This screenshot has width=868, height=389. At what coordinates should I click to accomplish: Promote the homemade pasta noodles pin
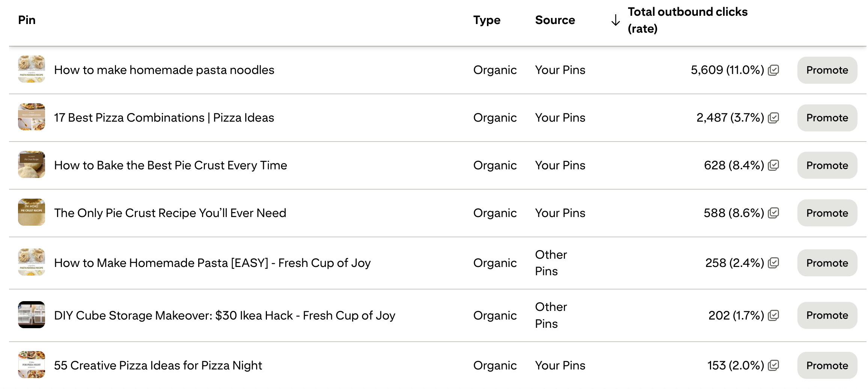(827, 70)
